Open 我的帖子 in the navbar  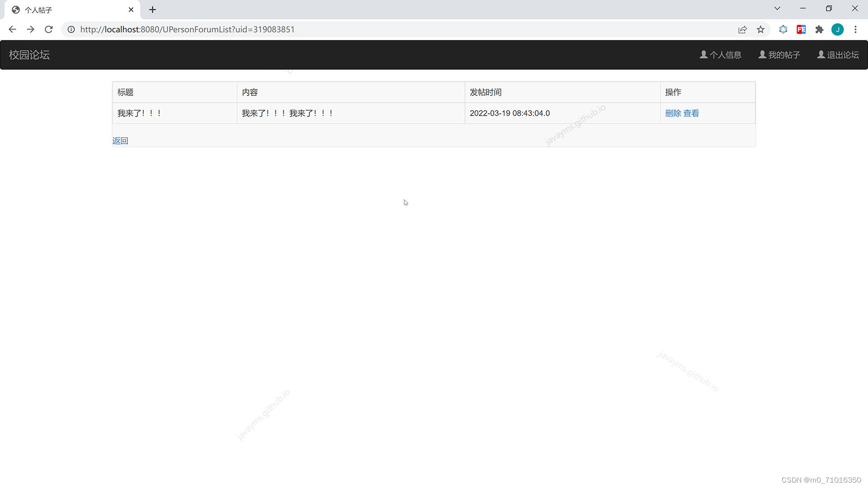[779, 55]
